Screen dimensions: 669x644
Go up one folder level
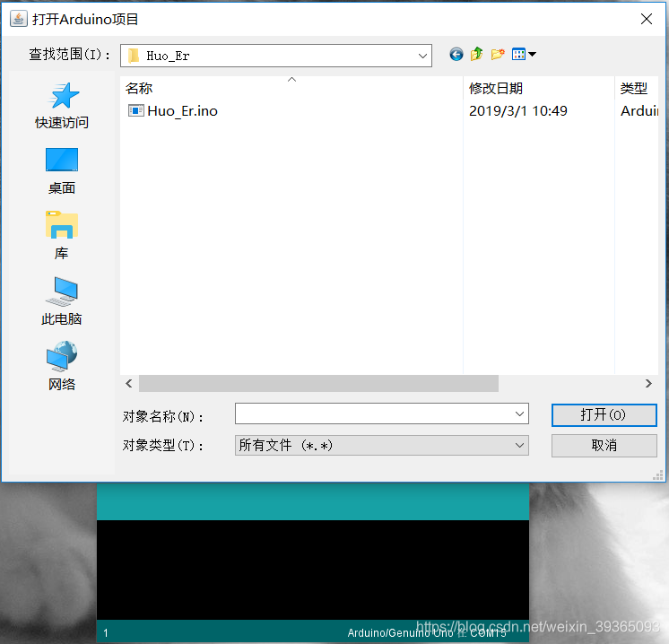pos(476,54)
